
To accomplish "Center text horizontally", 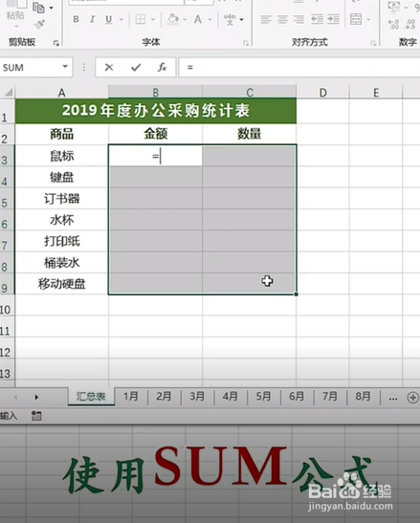I will 282,19.
